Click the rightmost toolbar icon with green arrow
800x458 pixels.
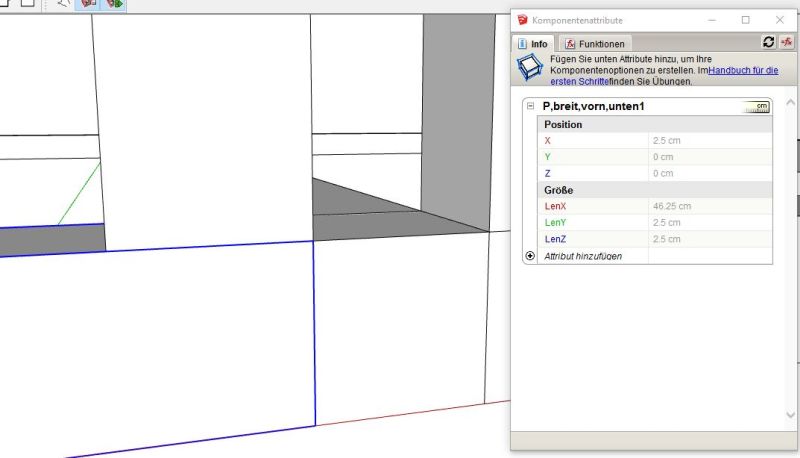click(115, 4)
